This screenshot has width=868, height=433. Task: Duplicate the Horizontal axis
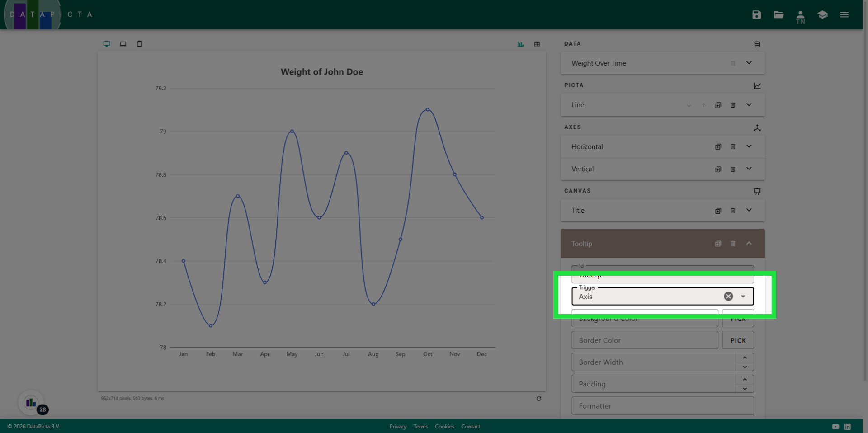coord(718,146)
